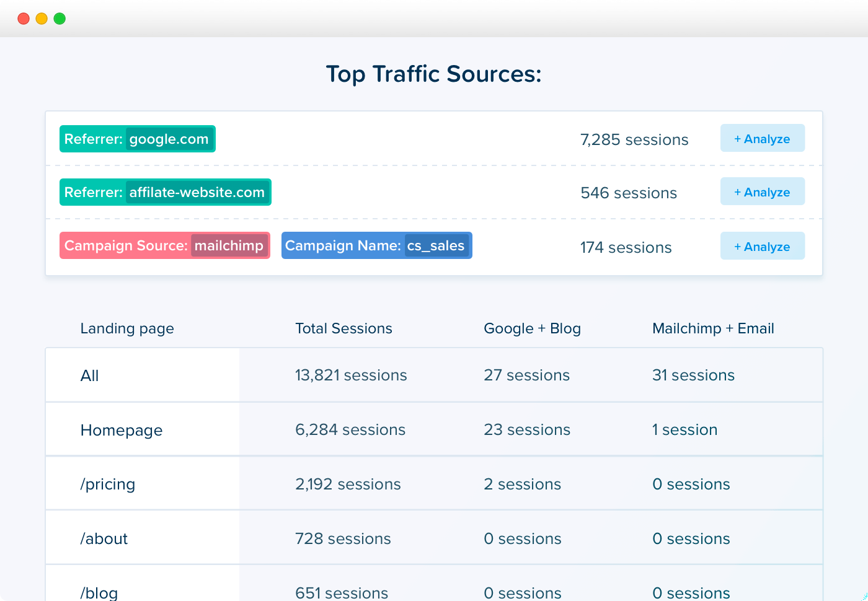Click the green window control button

(60, 19)
